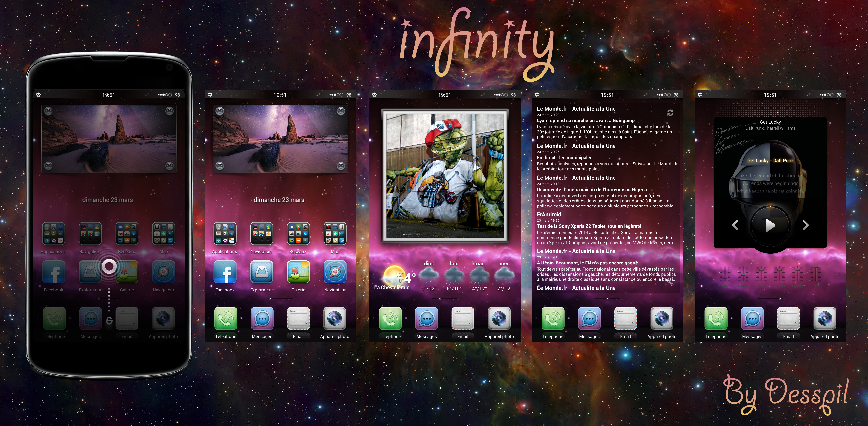
Task: Refresh the Le Monde news feed widget
Action: (670, 113)
